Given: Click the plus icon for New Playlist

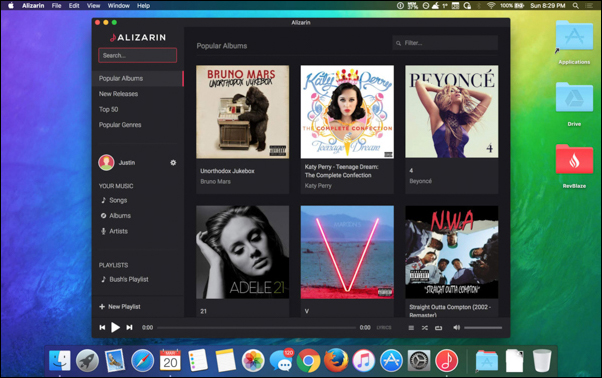Looking at the screenshot, I should [102, 307].
